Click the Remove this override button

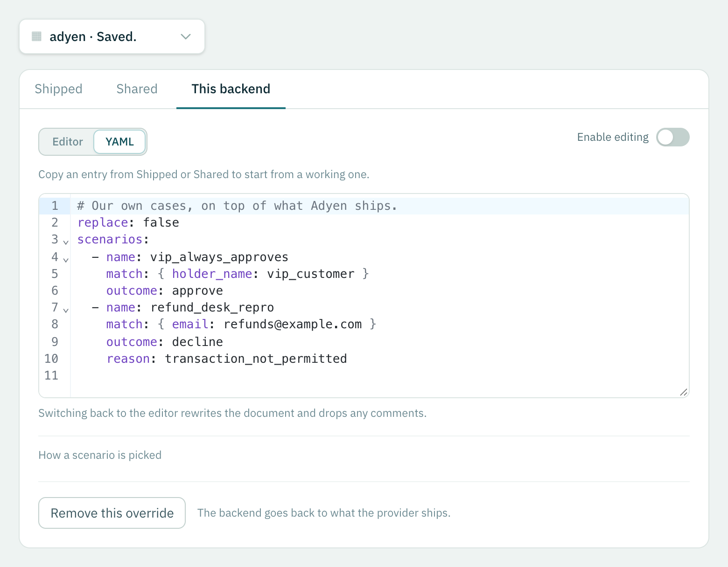112,513
